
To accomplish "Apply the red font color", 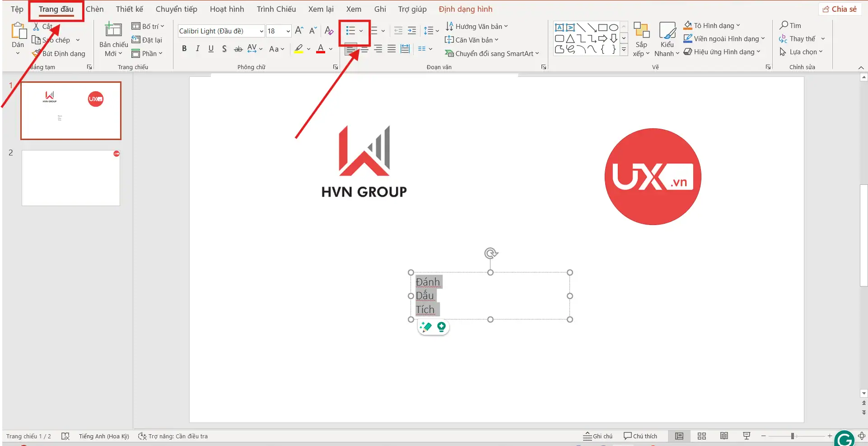I will (321, 49).
